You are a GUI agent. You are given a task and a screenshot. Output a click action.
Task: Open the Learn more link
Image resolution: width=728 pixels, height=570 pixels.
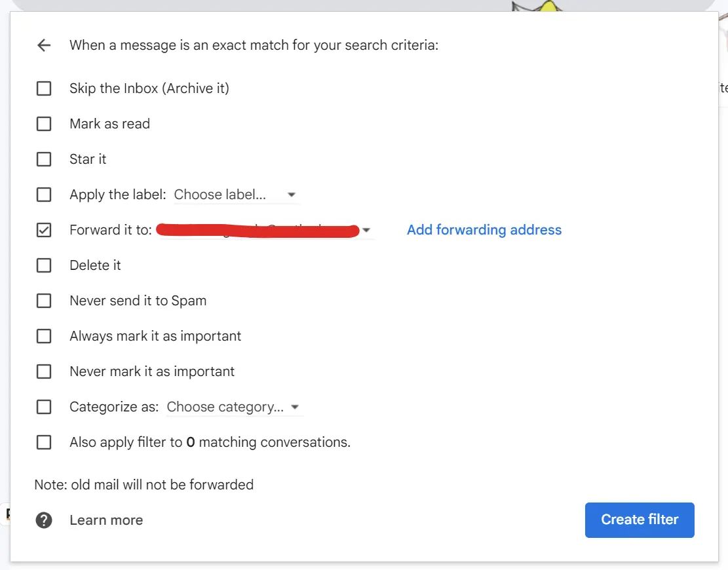pos(106,520)
